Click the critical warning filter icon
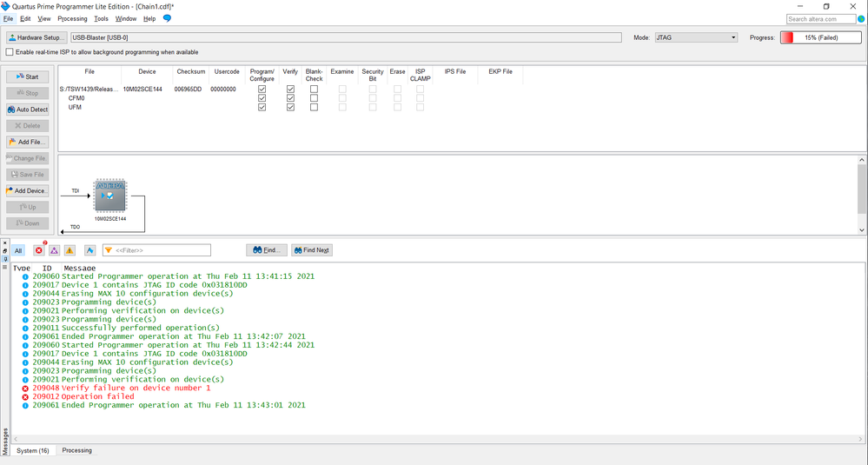The image size is (868, 465). 53,250
